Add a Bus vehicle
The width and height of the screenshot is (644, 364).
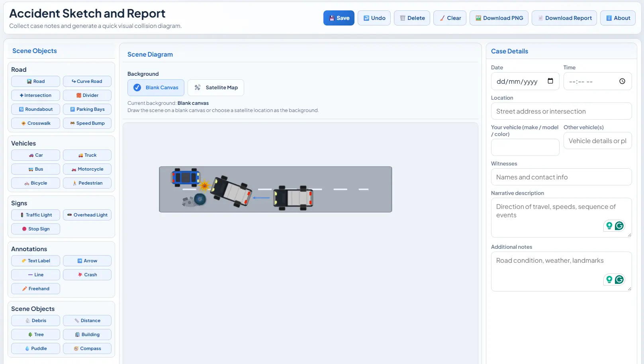35,169
